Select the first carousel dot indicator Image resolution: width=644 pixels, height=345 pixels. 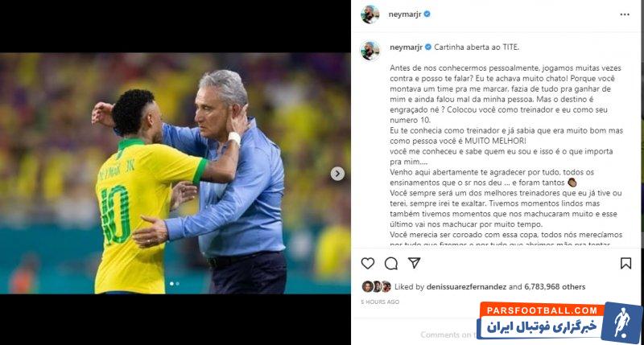click(171, 283)
